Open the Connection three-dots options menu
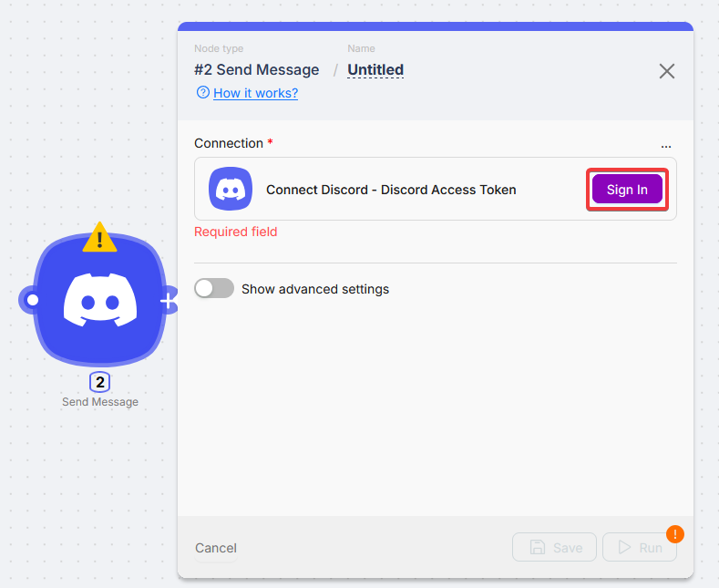 [x=666, y=144]
